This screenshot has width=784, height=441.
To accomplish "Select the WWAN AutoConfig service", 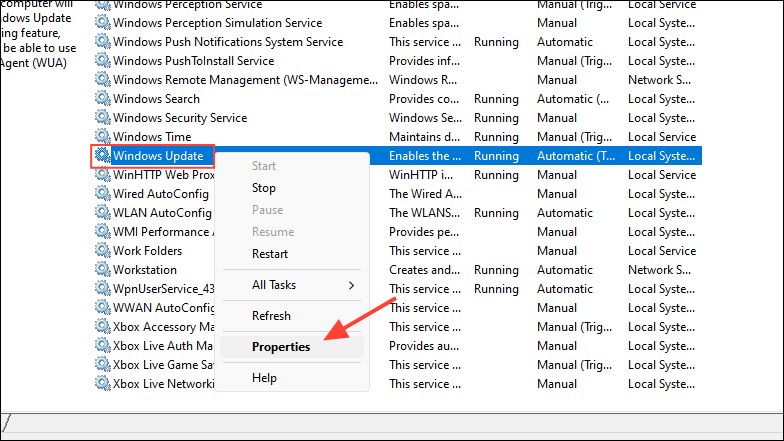I will point(164,308).
